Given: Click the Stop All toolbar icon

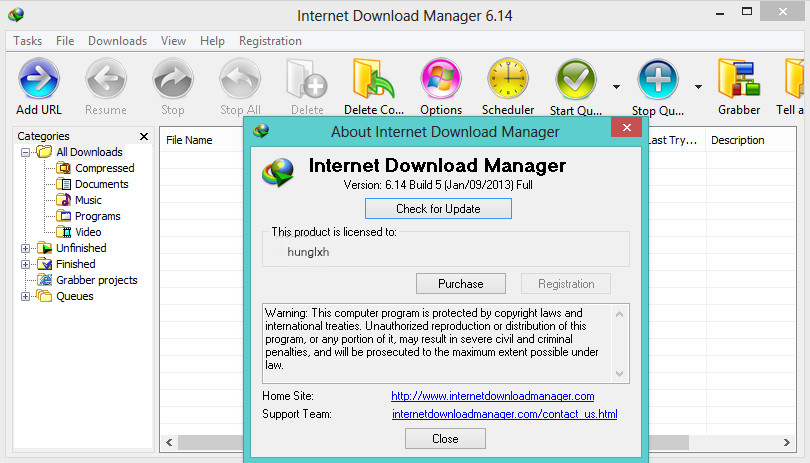Looking at the screenshot, I should click(x=240, y=79).
